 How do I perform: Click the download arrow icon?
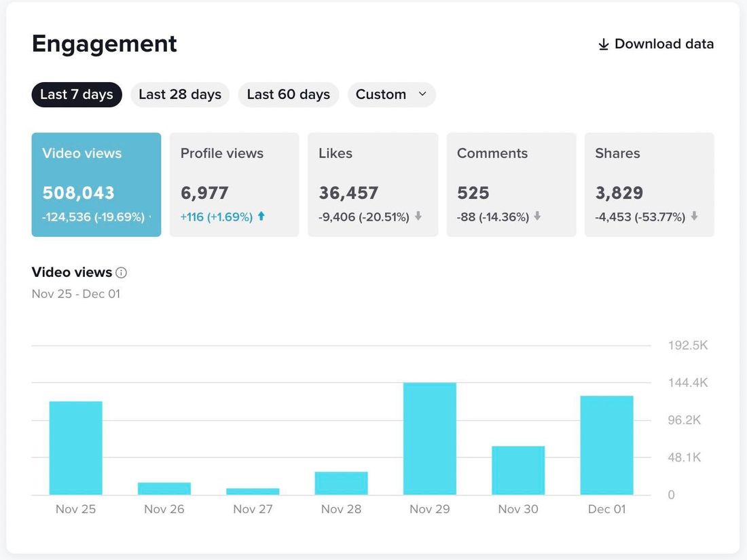[x=603, y=44]
